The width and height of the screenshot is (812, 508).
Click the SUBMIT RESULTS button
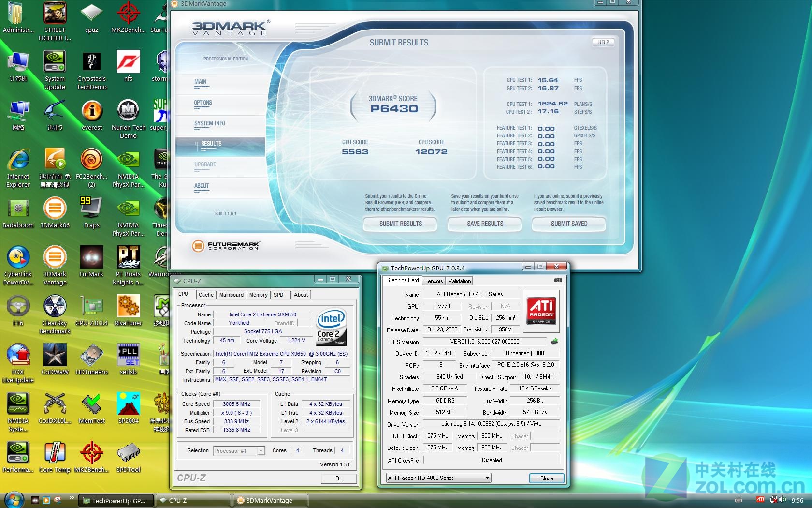400,224
